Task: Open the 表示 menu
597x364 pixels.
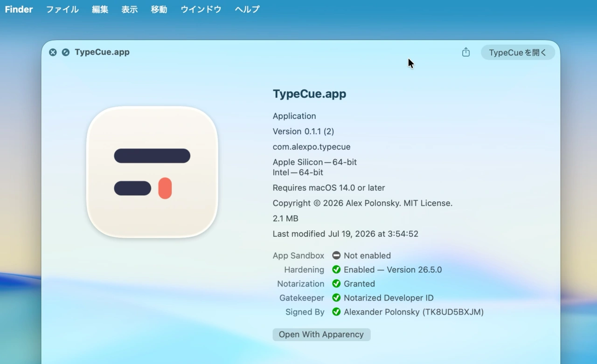Action: (130, 9)
